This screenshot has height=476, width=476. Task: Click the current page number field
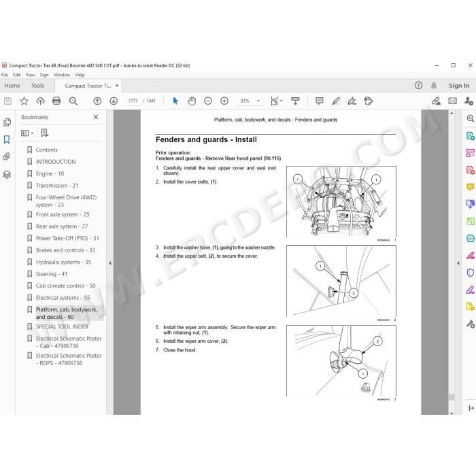[133, 101]
